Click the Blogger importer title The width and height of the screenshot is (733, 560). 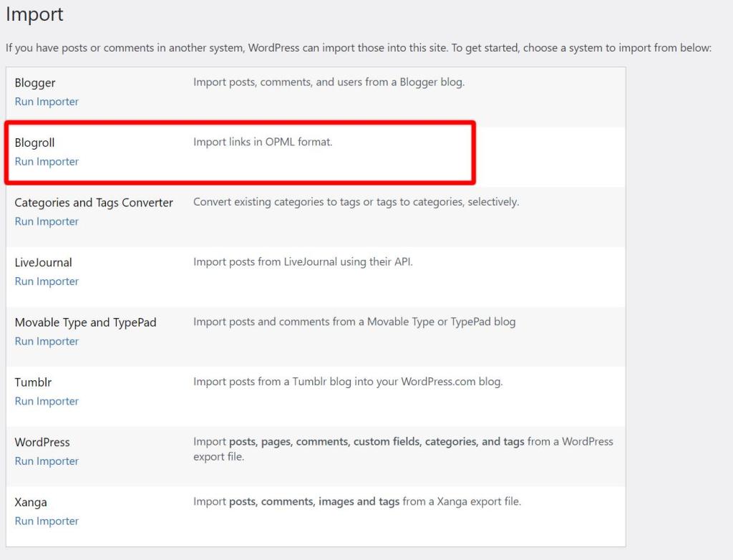[35, 83]
